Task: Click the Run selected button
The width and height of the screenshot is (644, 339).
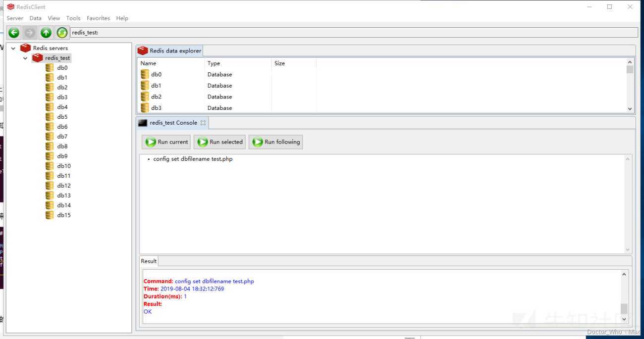Action: tap(219, 142)
